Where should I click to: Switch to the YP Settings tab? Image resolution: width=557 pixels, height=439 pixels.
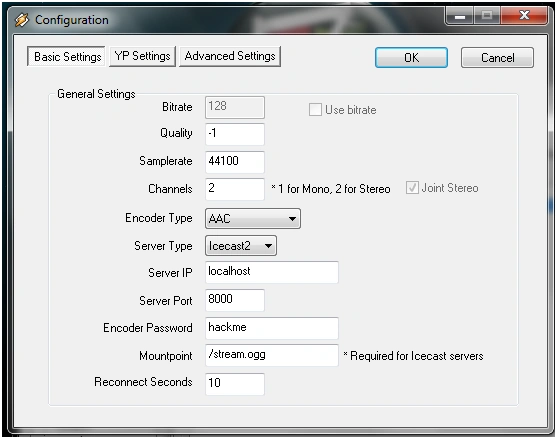142,56
